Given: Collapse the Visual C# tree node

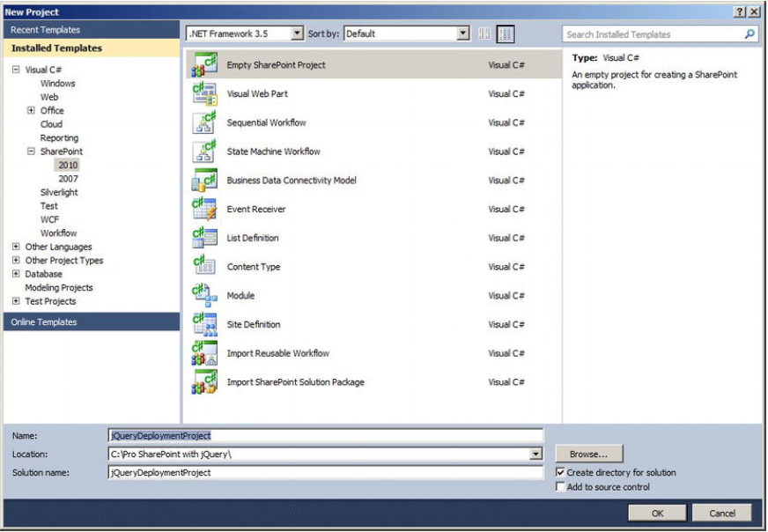Looking at the screenshot, I should pos(16,70).
